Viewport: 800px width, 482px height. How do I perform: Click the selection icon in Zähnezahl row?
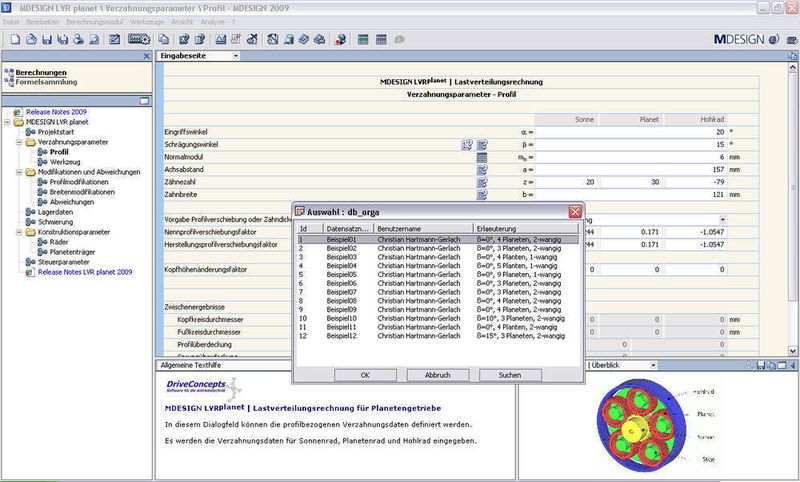point(482,182)
